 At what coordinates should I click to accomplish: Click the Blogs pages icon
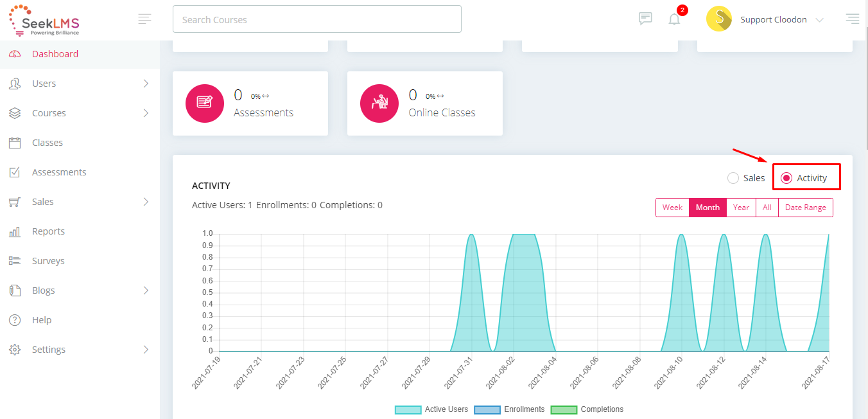click(15, 290)
